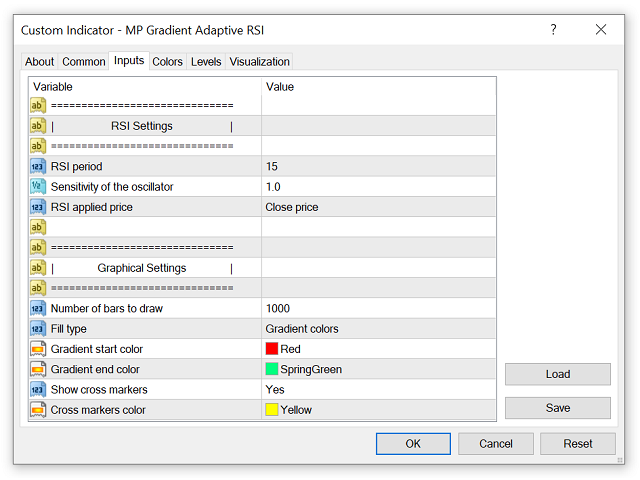Switch to the Levels tab
The image size is (640, 480).
206,62
